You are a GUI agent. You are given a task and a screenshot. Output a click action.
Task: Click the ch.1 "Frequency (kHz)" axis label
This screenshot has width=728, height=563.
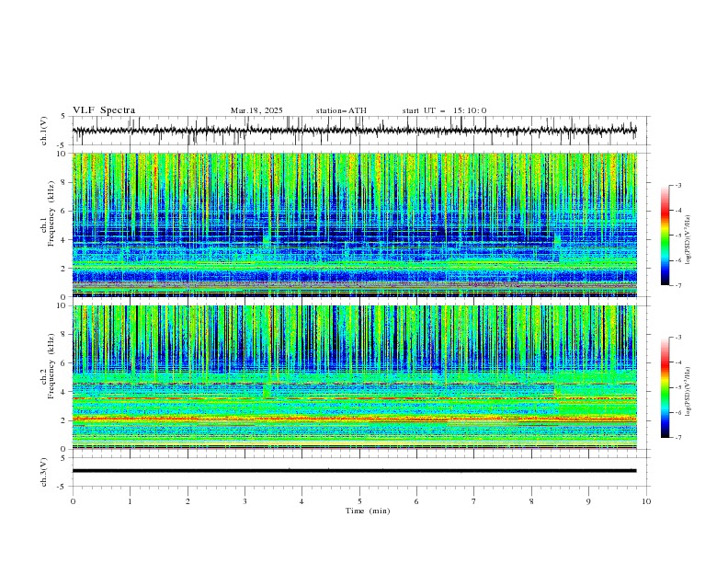51,213
